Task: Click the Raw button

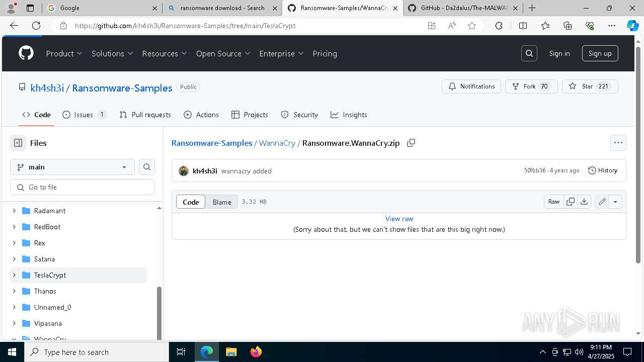Action: [554, 202]
